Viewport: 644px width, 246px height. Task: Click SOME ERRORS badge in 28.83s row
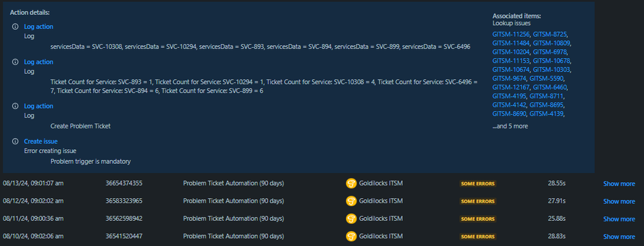477,236
